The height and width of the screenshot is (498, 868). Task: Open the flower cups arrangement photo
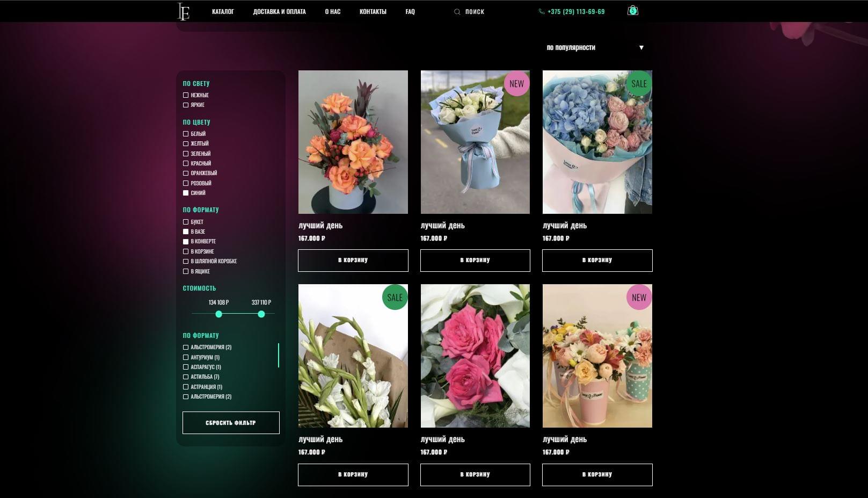(x=597, y=356)
